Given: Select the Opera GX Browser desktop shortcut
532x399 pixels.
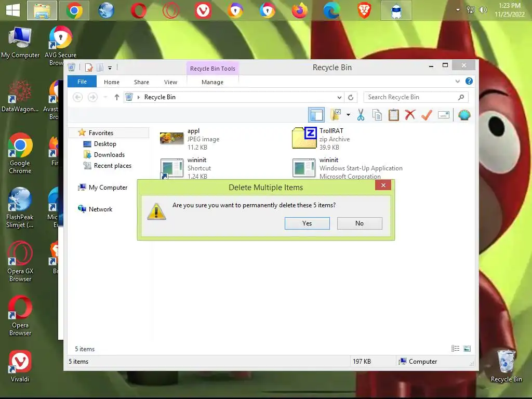Looking at the screenshot, I should (x=20, y=261).
